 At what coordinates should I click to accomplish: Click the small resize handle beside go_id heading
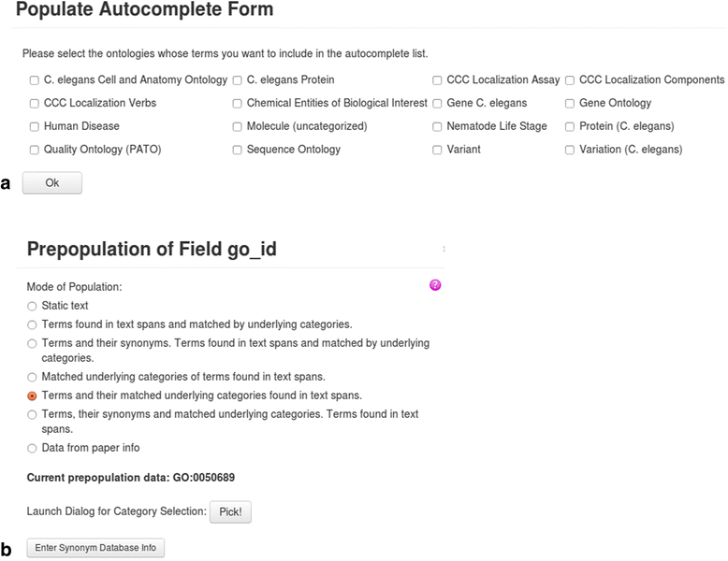pyautogui.click(x=444, y=249)
